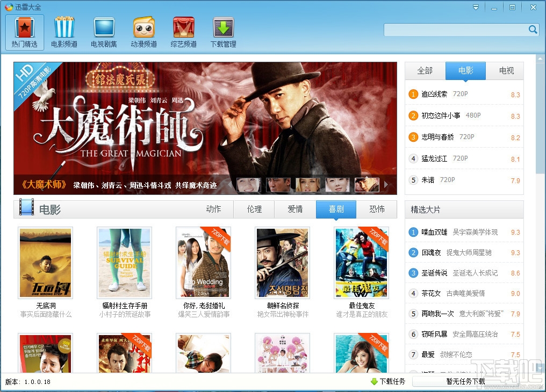
Task: Select the fifth banner carousel thumbnail
Action: tap(367, 185)
